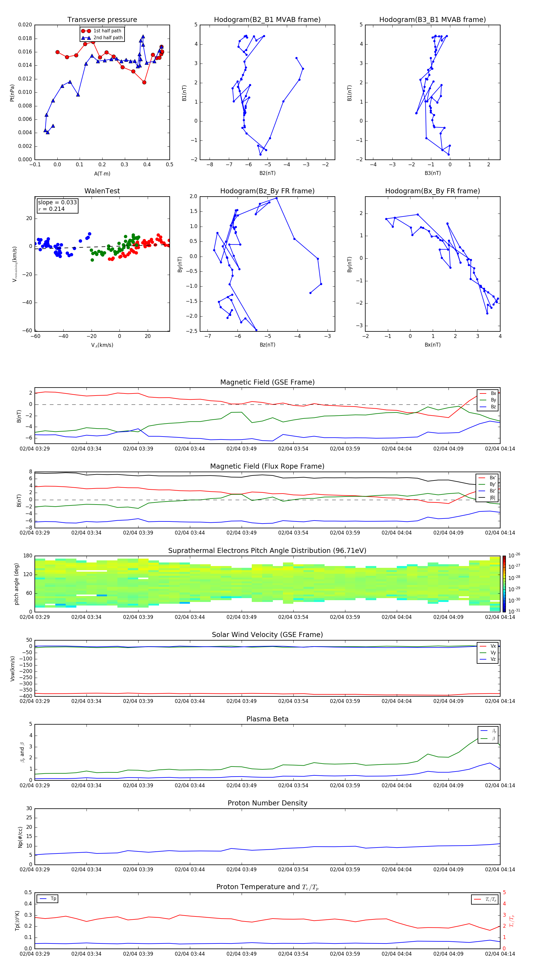Click the 'Magnetic Field (Flux Rope Frame)' title
The width and height of the screenshot is (535, 980).
(x=267, y=466)
